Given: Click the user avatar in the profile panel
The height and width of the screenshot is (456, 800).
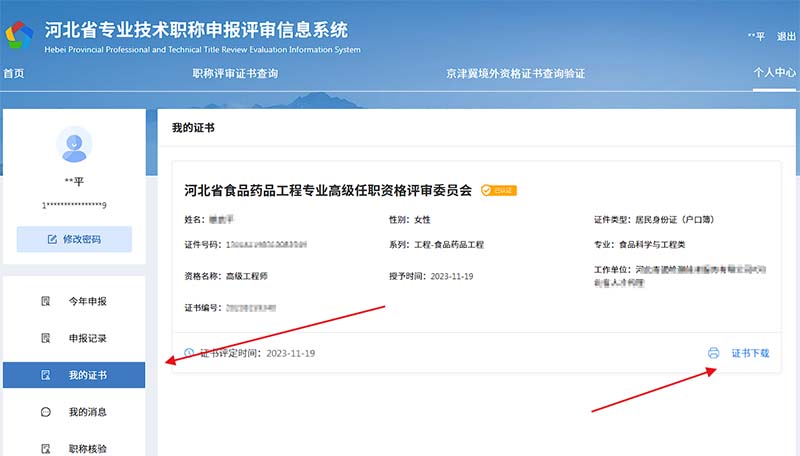Looking at the screenshot, I should tap(74, 144).
